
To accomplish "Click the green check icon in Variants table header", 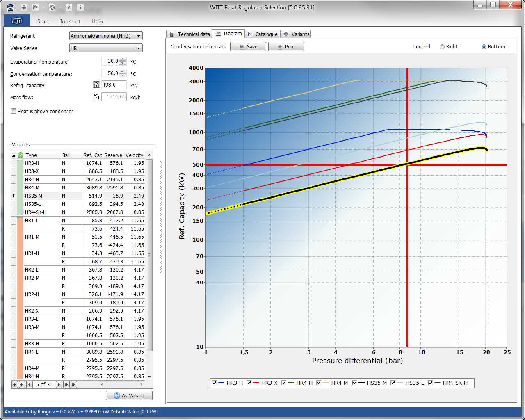I will (x=21, y=155).
